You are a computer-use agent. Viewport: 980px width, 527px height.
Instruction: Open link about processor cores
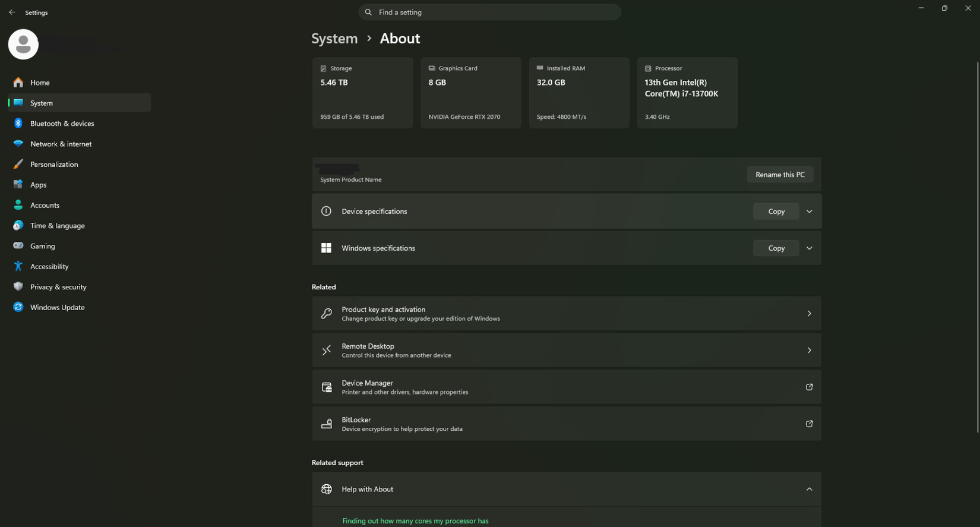pos(415,521)
